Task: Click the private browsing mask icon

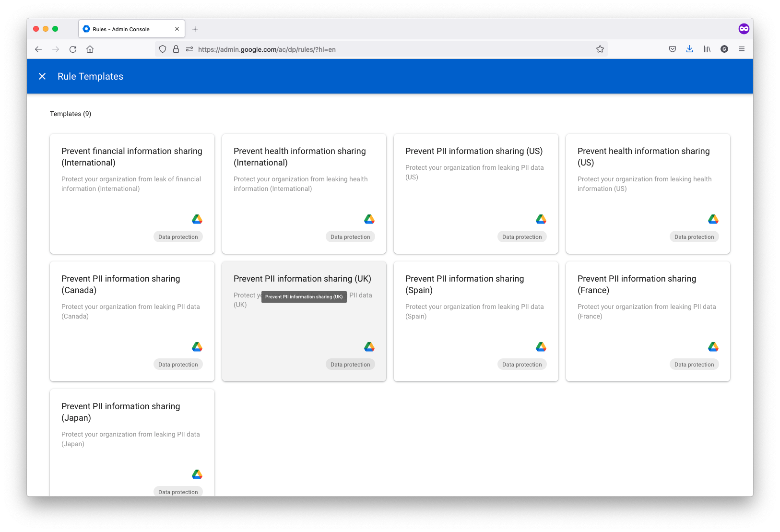Action: click(744, 29)
